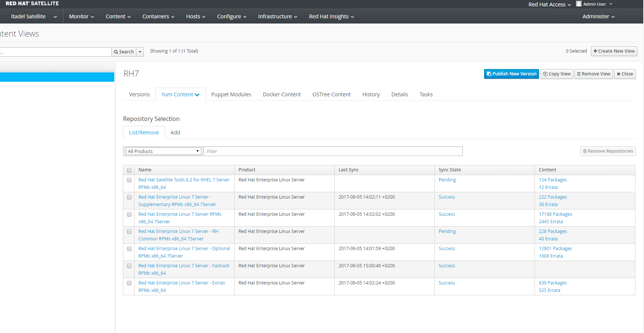Open RHEL 7 Server Extras RPMs link
The image size is (644, 333).
coord(182,287)
